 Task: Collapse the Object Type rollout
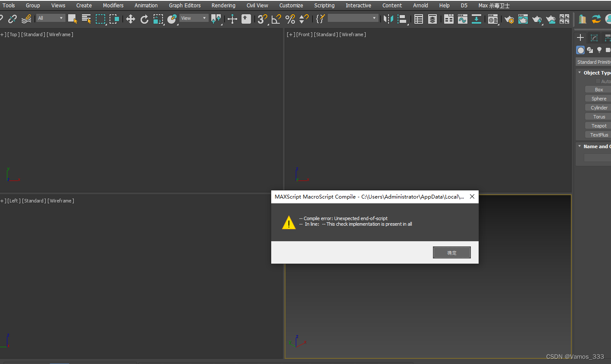pos(580,72)
